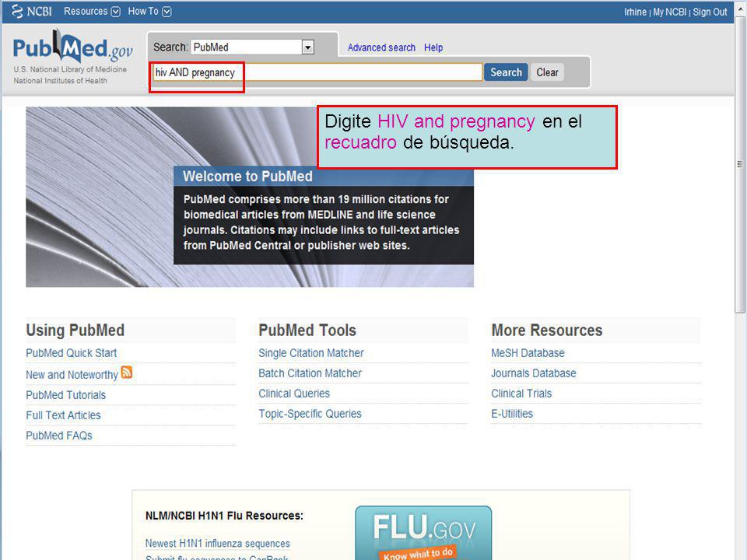Viewport: 747px width, 560px height.
Task: Click the NCBI logo icon
Action: [31, 12]
